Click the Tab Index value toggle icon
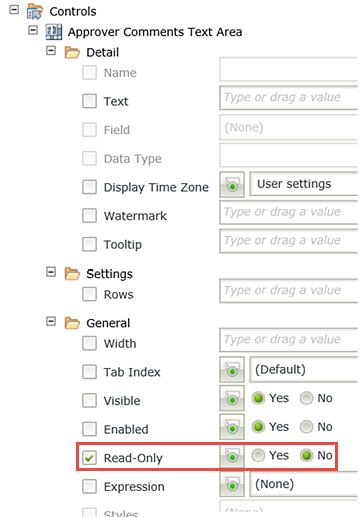This screenshot has width=360, height=517. 232,369
